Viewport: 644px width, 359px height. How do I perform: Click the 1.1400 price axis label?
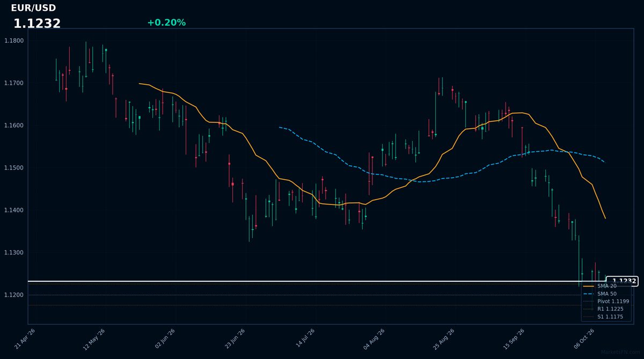(14, 210)
